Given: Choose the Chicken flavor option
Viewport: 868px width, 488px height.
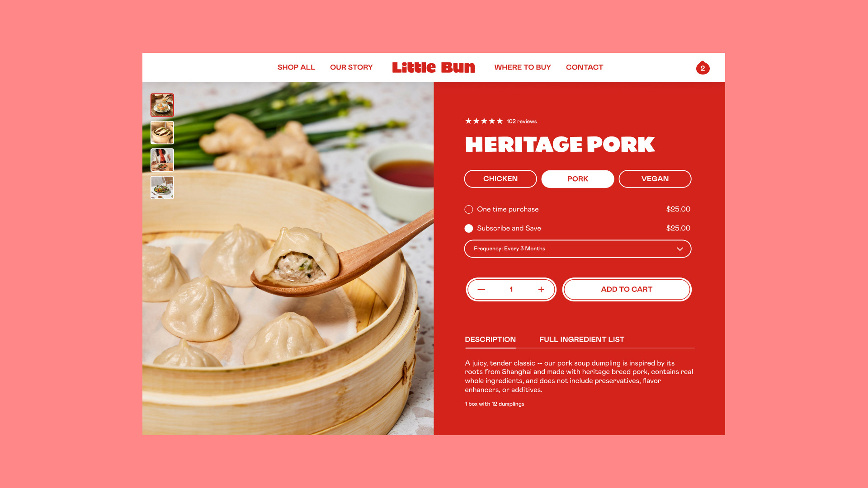Looking at the screenshot, I should coord(500,179).
